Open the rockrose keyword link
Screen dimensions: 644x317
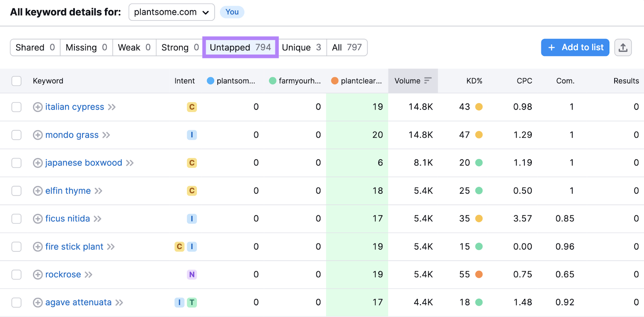pos(63,275)
